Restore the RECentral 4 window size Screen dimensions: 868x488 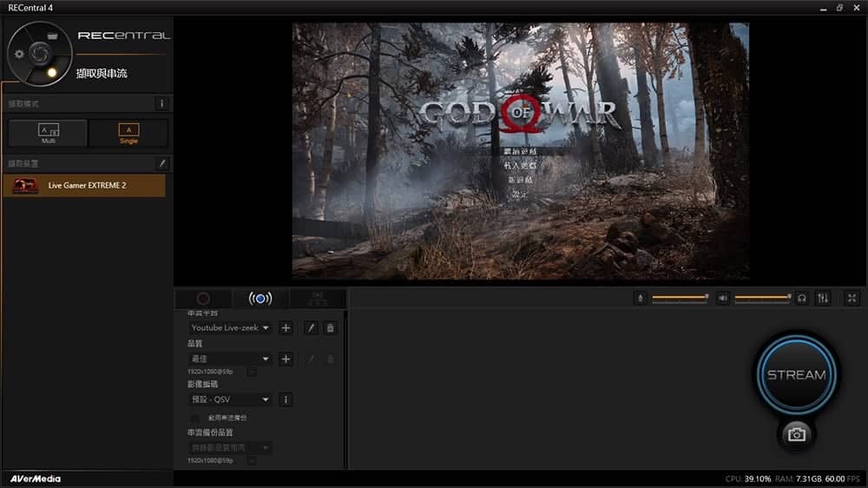pos(839,8)
